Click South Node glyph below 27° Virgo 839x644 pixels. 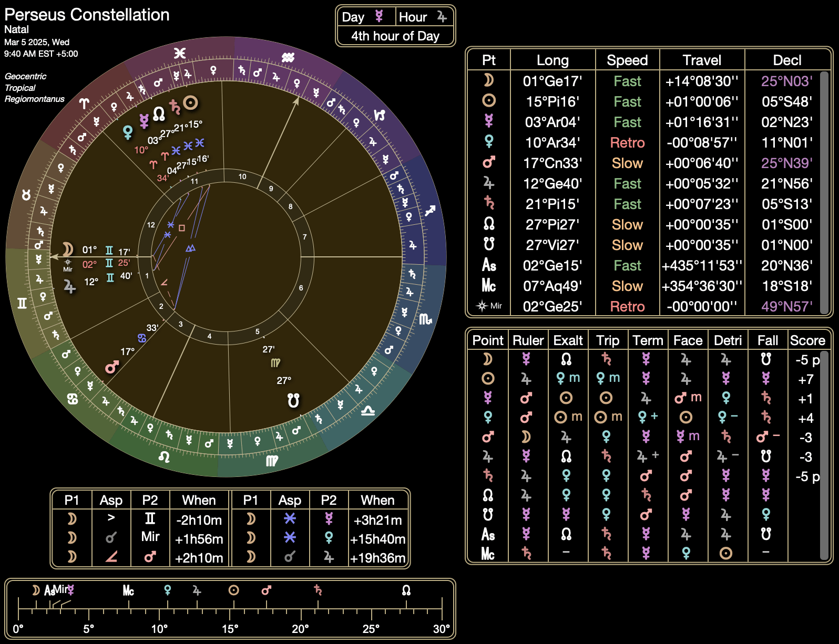tap(293, 401)
